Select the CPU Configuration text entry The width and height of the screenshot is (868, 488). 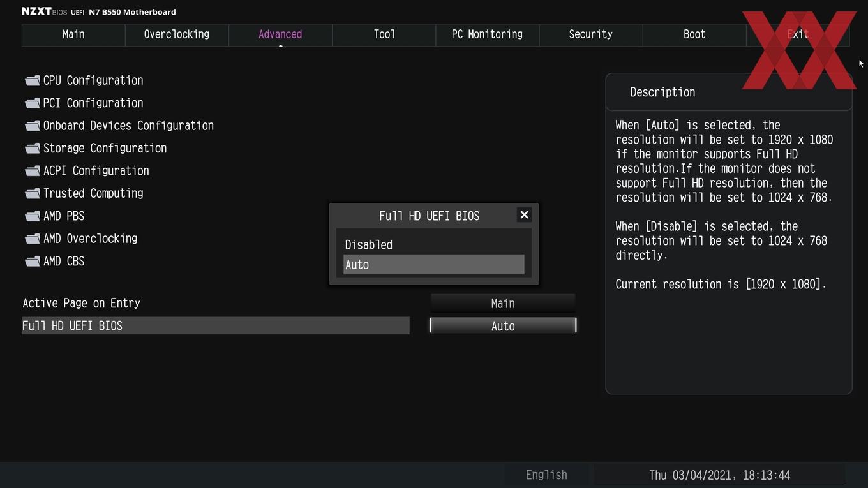tap(93, 80)
